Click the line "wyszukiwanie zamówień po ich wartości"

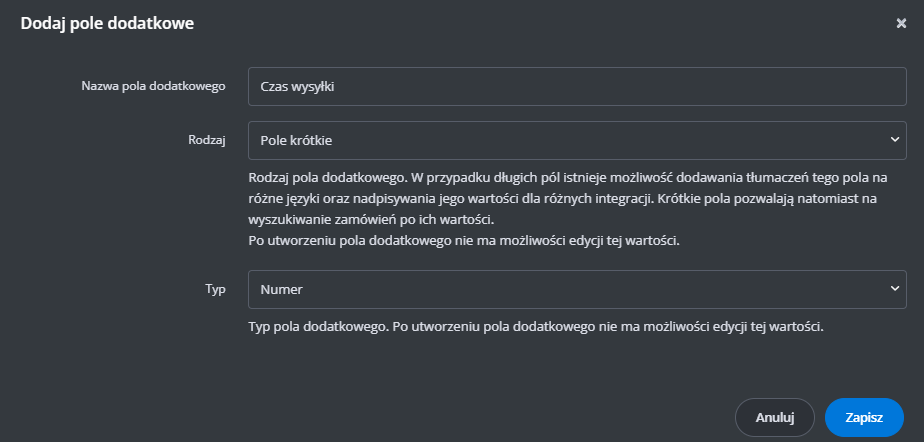point(371,220)
